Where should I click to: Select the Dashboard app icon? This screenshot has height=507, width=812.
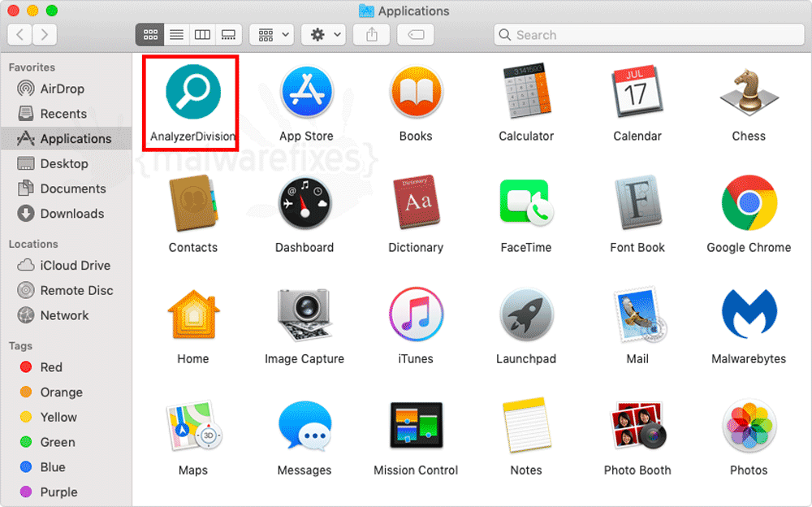(304, 203)
